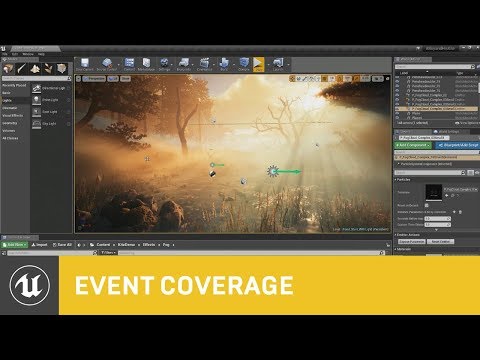Open the Marketplace toolbar icon
Viewport: 480px width, 360px height.
click(146, 64)
